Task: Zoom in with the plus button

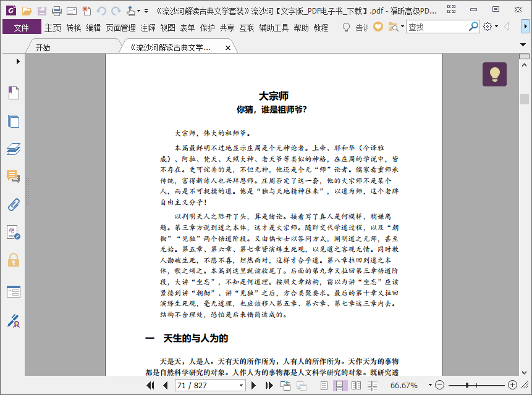Action: pos(512,385)
